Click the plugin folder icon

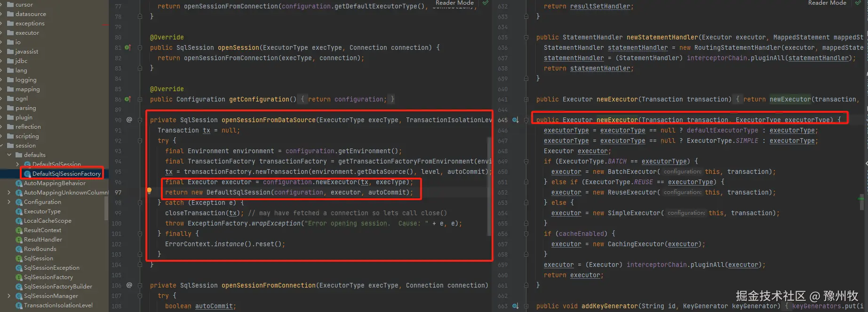pos(10,117)
